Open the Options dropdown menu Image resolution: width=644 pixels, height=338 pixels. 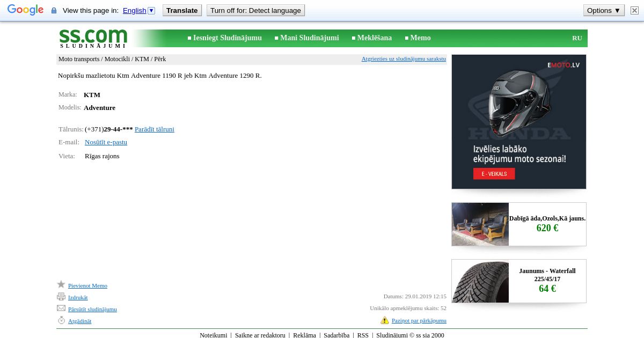point(604,10)
